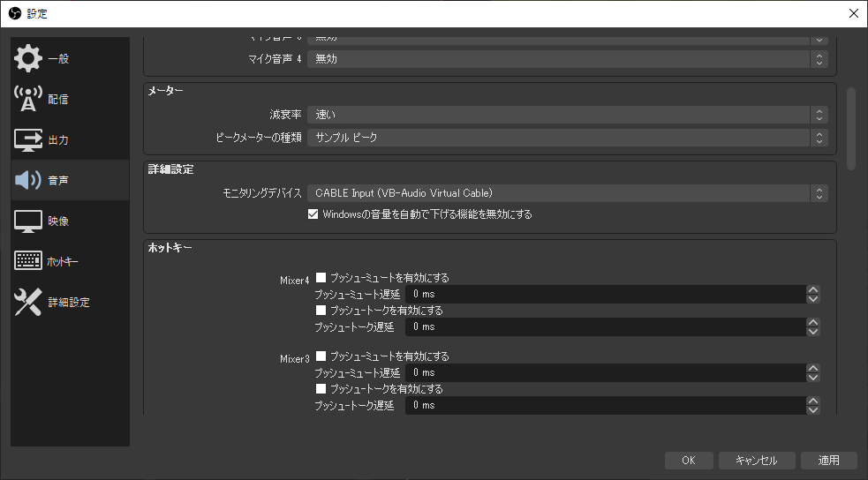This screenshot has height=480, width=868.
Task: Click the メーター section heading
Action: (165, 91)
